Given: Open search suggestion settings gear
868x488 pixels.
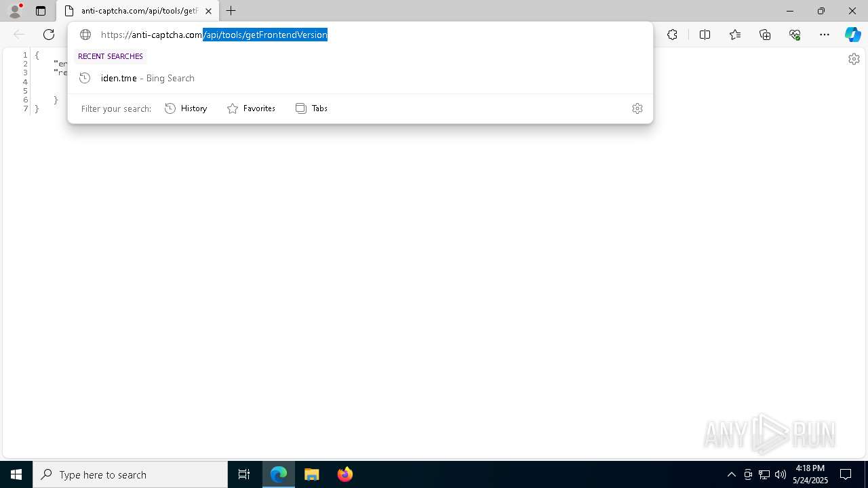Looking at the screenshot, I should click(637, 108).
